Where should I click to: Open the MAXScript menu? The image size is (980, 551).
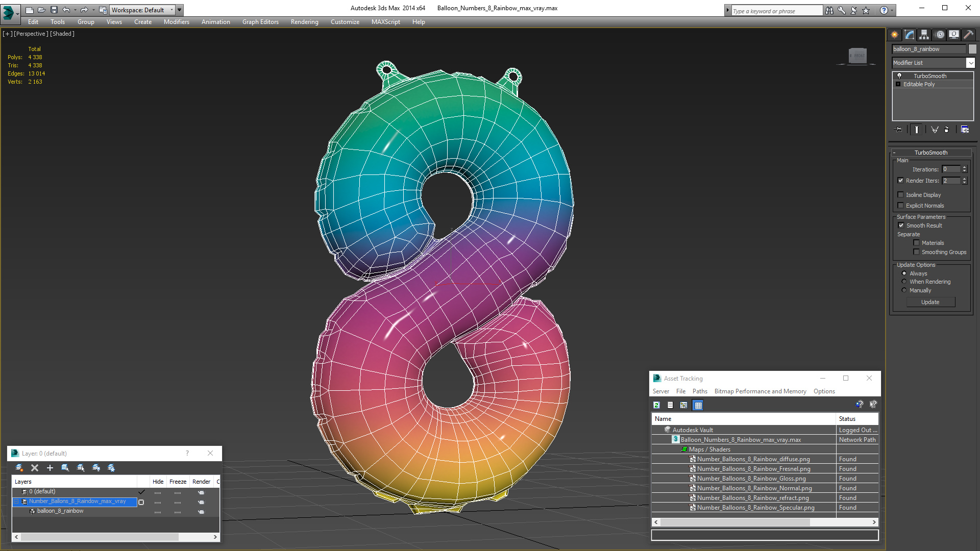(x=386, y=22)
